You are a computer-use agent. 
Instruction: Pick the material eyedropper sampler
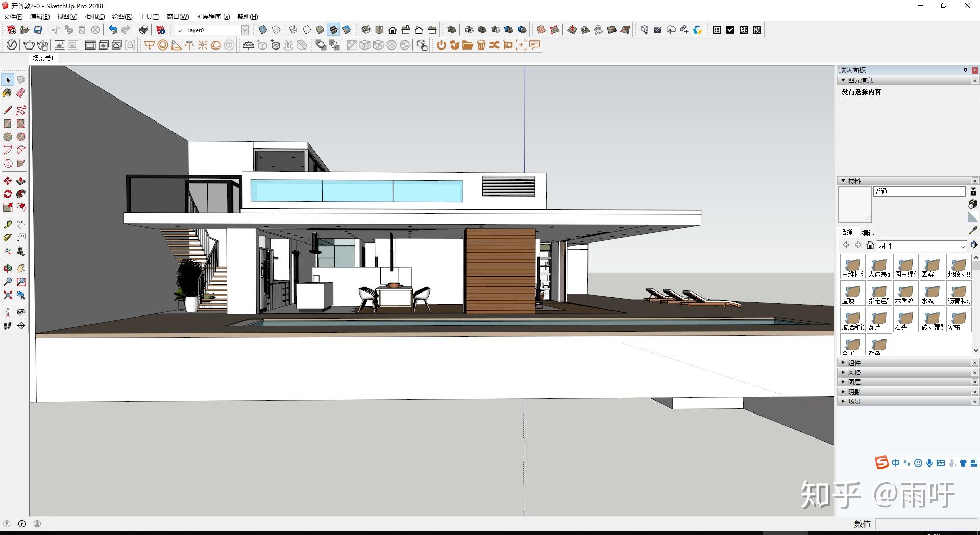tap(973, 231)
